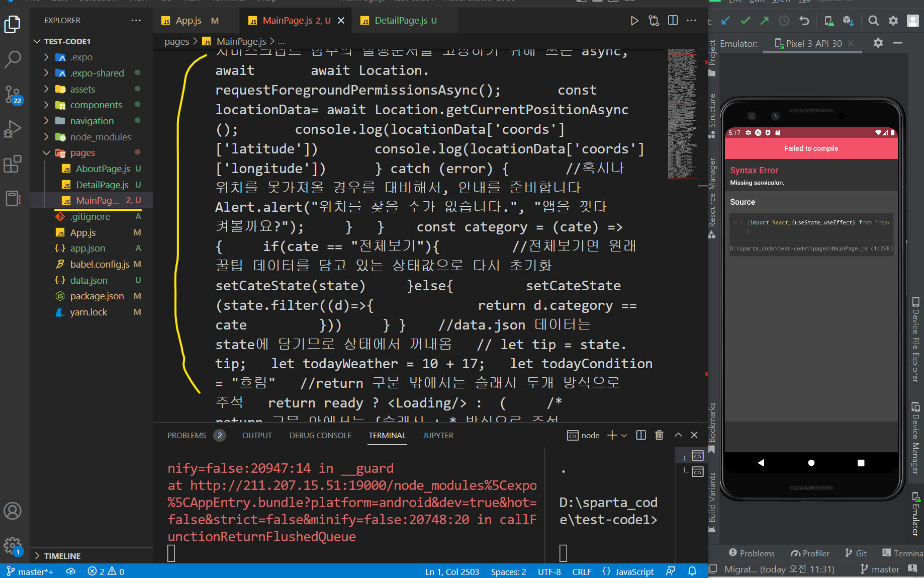The height and width of the screenshot is (578, 924).
Task: Open the Device File Explorer side tab
Action: click(x=915, y=341)
